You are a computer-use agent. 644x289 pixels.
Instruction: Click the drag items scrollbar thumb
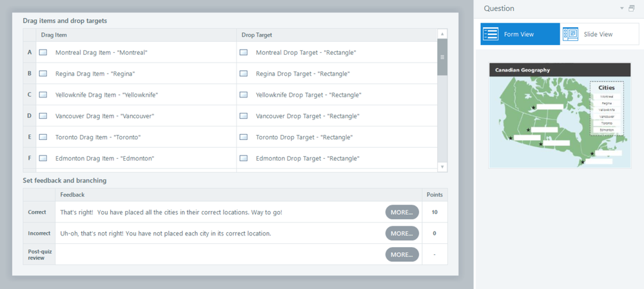pyautogui.click(x=442, y=57)
